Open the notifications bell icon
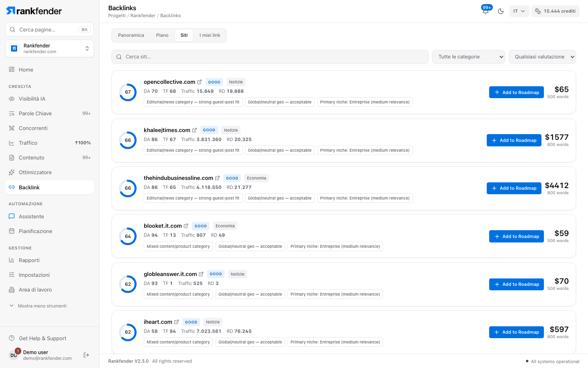 486,11
